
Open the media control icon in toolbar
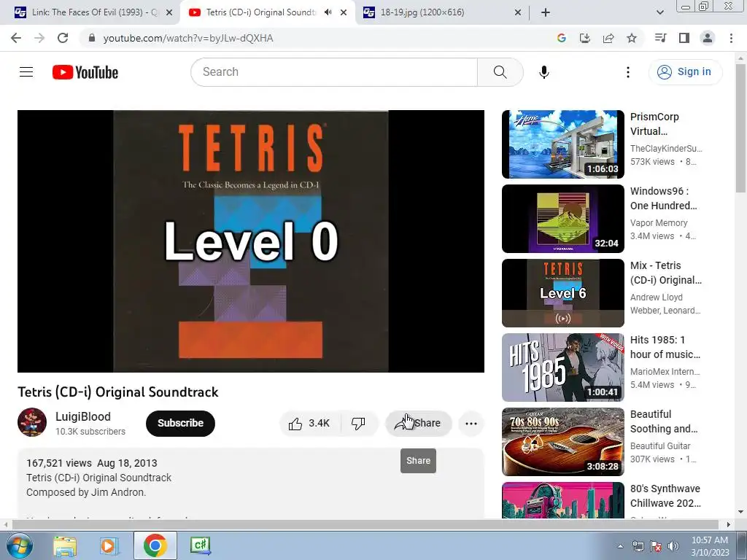click(660, 38)
